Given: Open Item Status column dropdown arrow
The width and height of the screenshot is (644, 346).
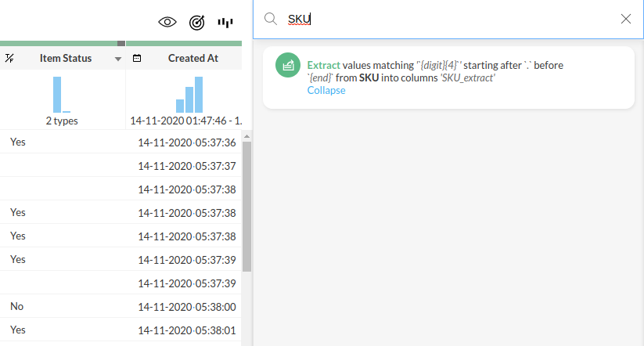Looking at the screenshot, I should pyautogui.click(x=118, y=59).
